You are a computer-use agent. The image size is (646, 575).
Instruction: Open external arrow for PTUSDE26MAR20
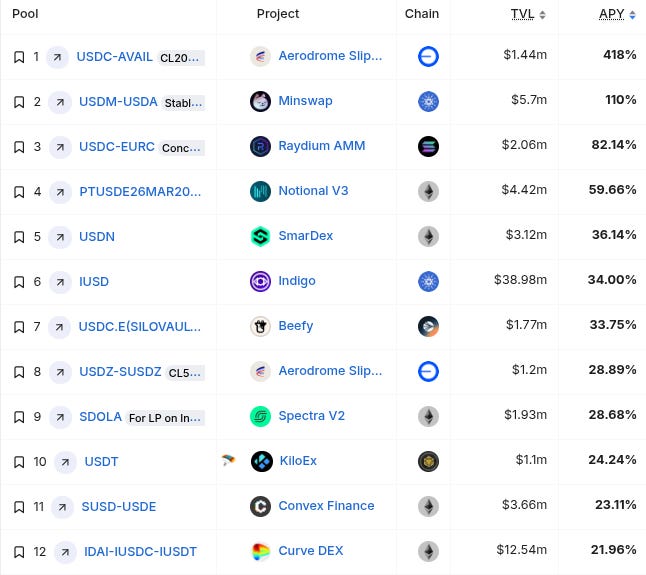60,192
